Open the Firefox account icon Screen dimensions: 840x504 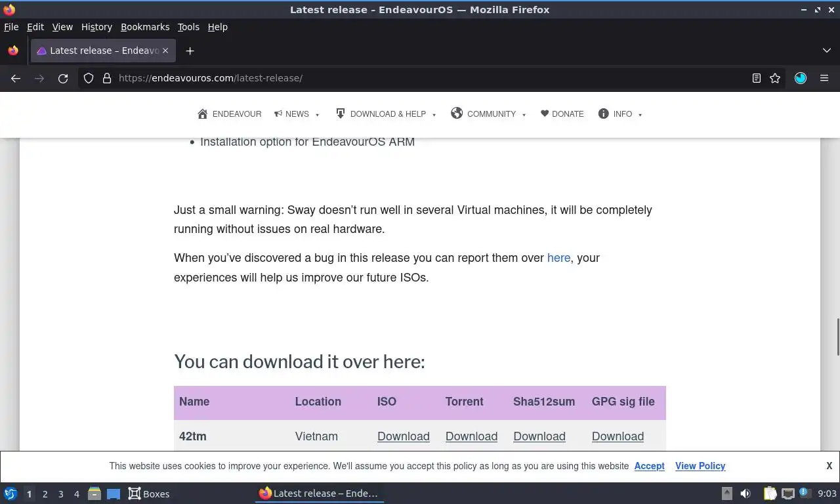click(801, 78)
